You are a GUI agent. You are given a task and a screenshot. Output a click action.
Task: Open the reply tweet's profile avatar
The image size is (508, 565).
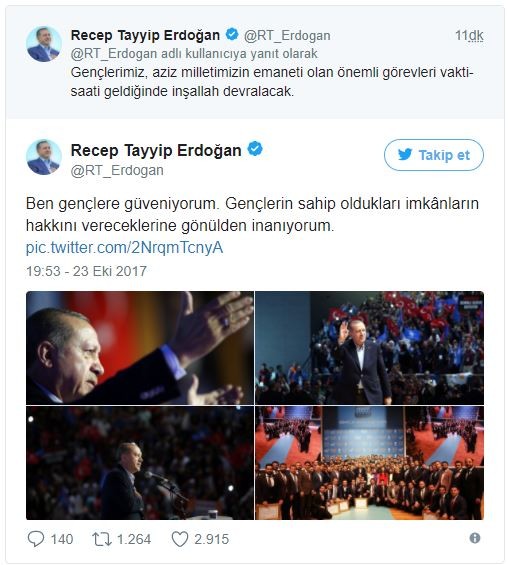pos(44,44)
